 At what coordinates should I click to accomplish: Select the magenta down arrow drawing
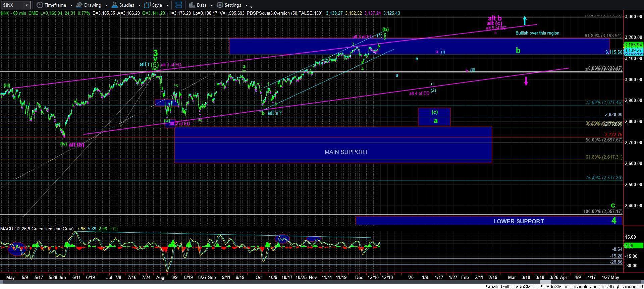point(526,81)
